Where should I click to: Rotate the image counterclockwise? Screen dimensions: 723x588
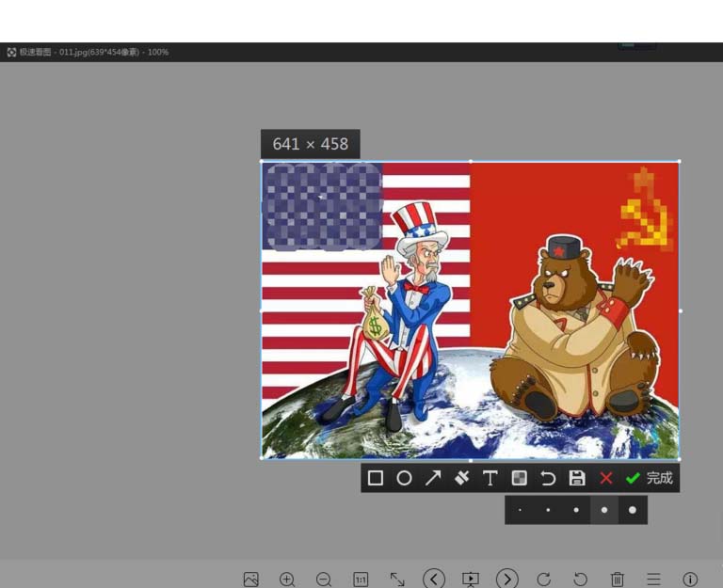coord(580,580)
